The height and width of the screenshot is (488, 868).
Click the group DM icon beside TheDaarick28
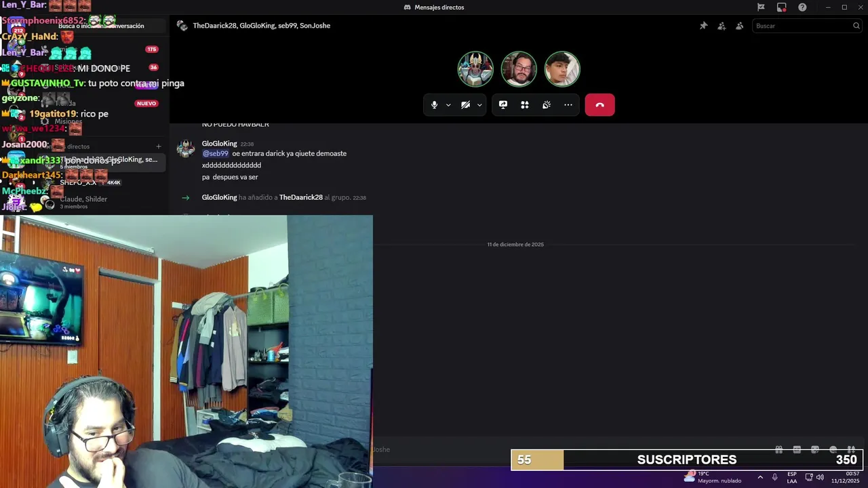[182, 26]
